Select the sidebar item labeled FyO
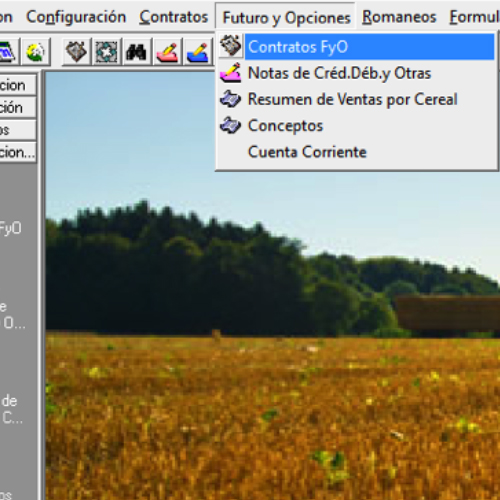The height and width of the screenshot is (500, 500). pos(11,229)
